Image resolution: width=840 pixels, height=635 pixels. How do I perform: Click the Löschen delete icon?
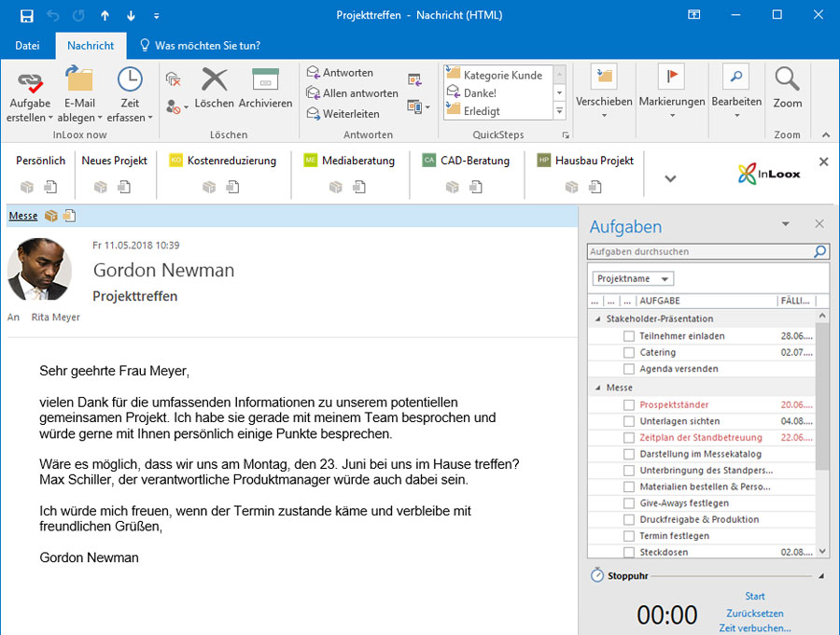[214, 80]
